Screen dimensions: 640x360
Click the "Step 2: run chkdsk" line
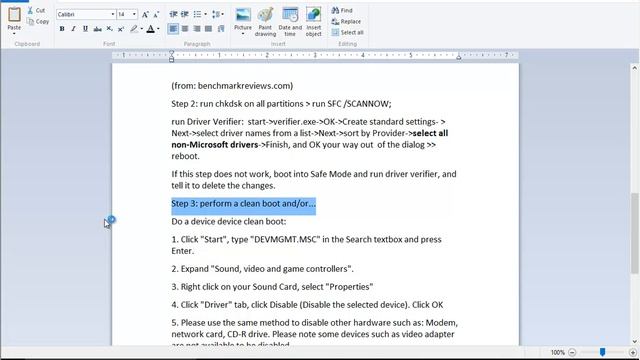pyautogui.click(x=281, y=104)
